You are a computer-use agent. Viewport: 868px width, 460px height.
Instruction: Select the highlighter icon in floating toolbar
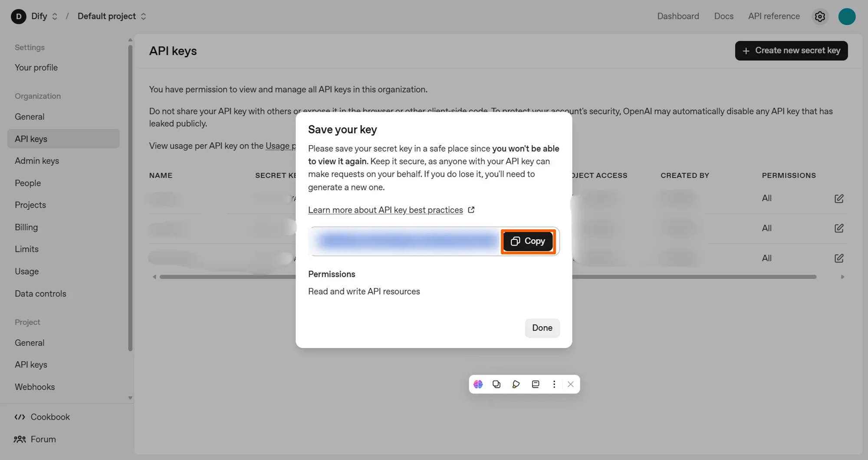[x=516, y=384]
